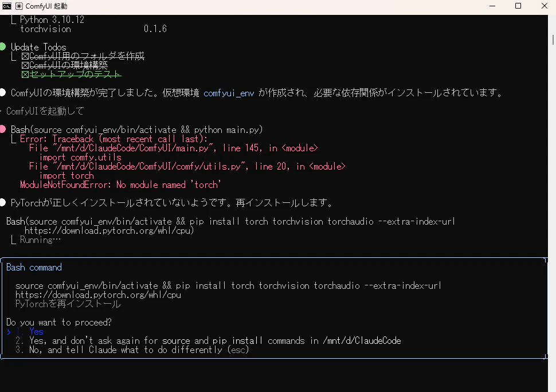Image resolution: width=556 pixels, height=392 pixels.
Task: Click the white bullet before "ComfyUIの環境構築が完了" message
Action: (x=3, y=92)
